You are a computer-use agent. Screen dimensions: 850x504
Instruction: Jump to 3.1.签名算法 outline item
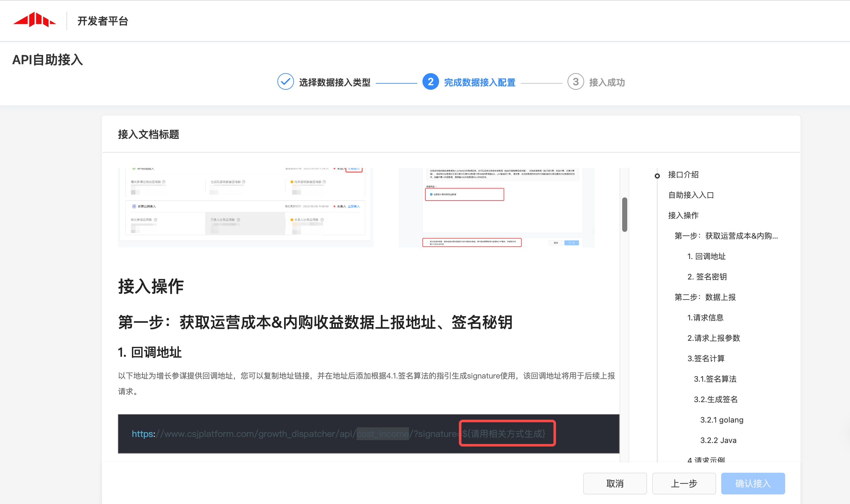(715, 379)
